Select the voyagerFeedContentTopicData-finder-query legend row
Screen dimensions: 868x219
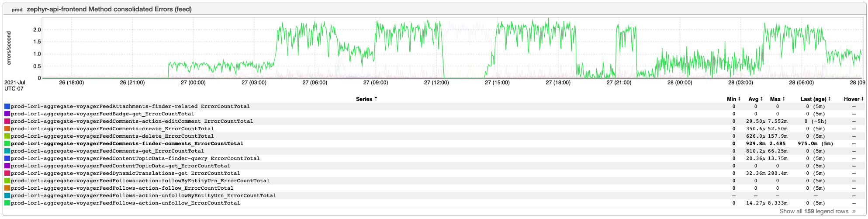(x=135, y=158)
